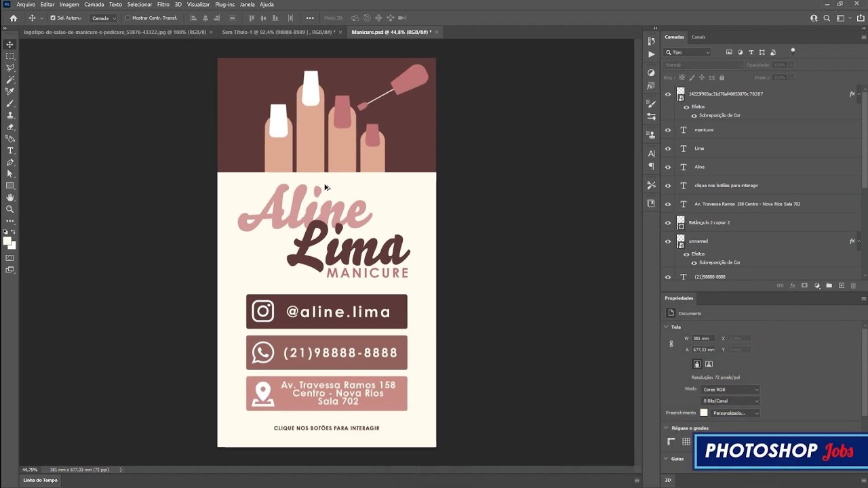The width and height of the screenshot is (868, 488).
Task: Set canvas to portrait orientation
Action: [x=696, y=364]
